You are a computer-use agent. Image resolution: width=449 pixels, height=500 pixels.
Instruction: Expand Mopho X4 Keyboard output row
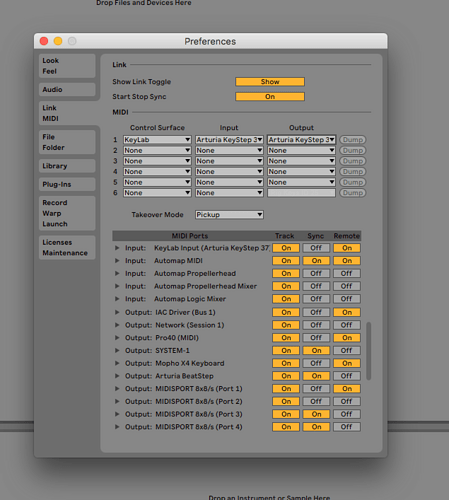pyautogui.click(x=117, y=363)
